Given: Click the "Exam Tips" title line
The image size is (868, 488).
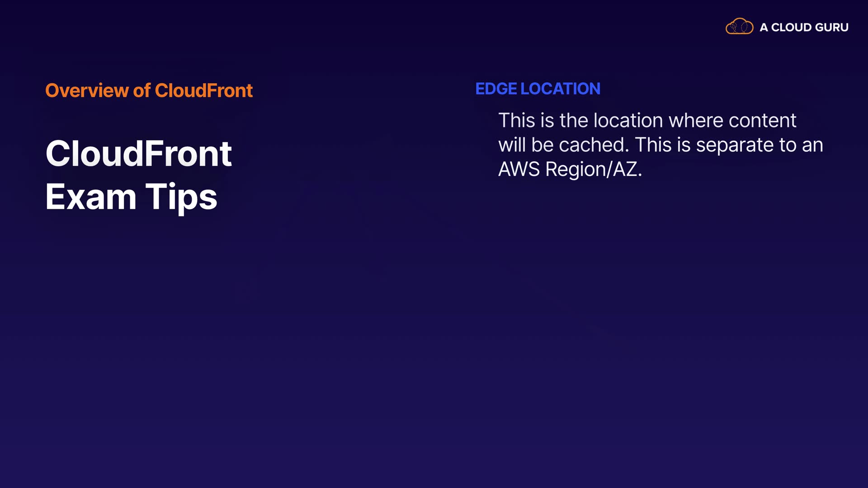Looking at the screenshot, I should click(131, 197).
